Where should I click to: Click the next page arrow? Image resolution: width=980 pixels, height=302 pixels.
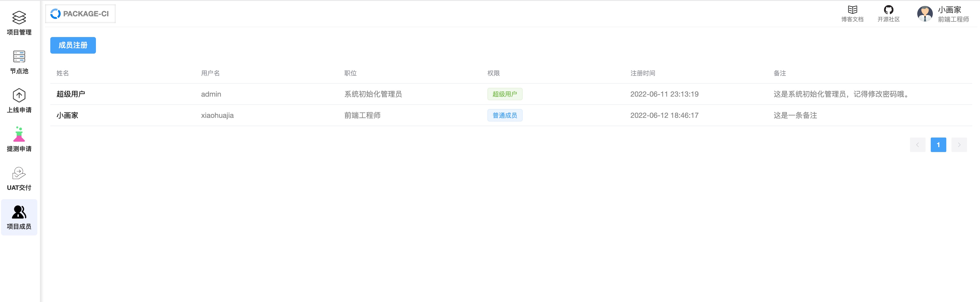click(x=959, y=145)
